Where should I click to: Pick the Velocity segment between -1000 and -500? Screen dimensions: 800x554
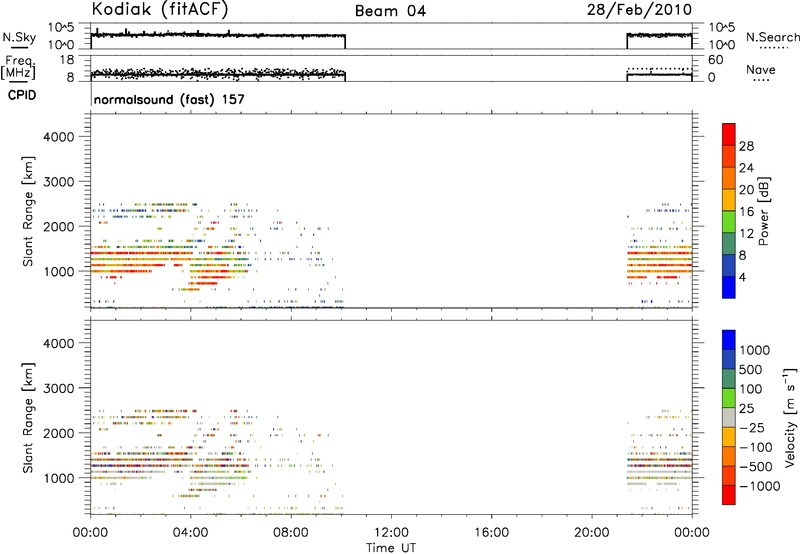[x=729, y=475]
